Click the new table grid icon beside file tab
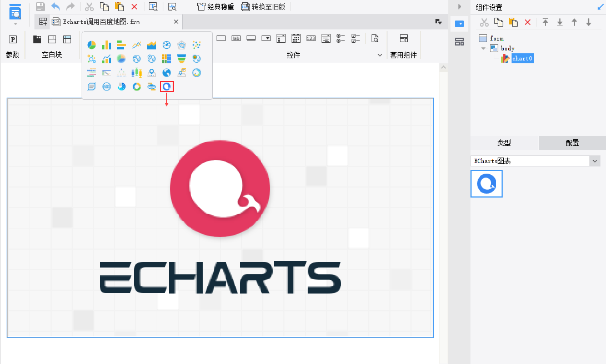 43,22
